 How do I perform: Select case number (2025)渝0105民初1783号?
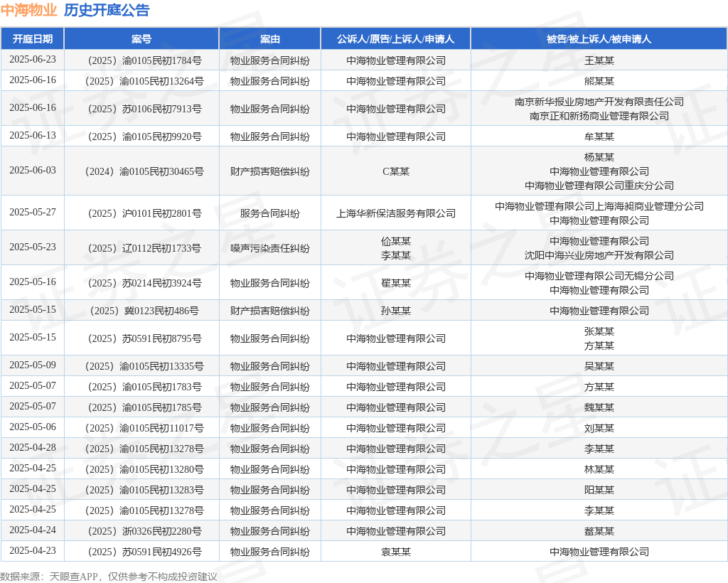tap(144, 387)
